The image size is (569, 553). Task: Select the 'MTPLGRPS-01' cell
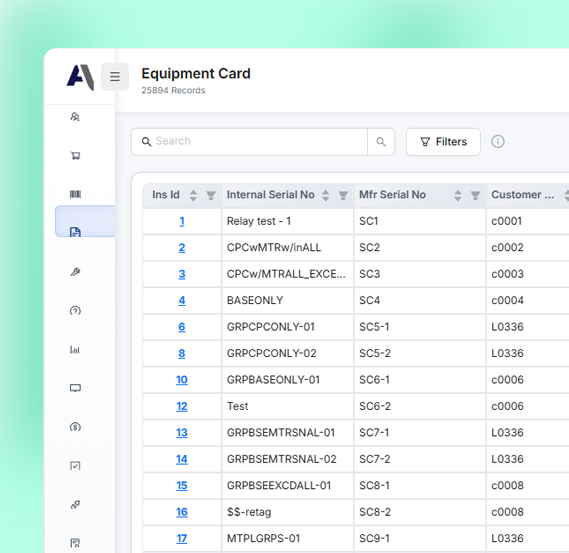[287, 539]
